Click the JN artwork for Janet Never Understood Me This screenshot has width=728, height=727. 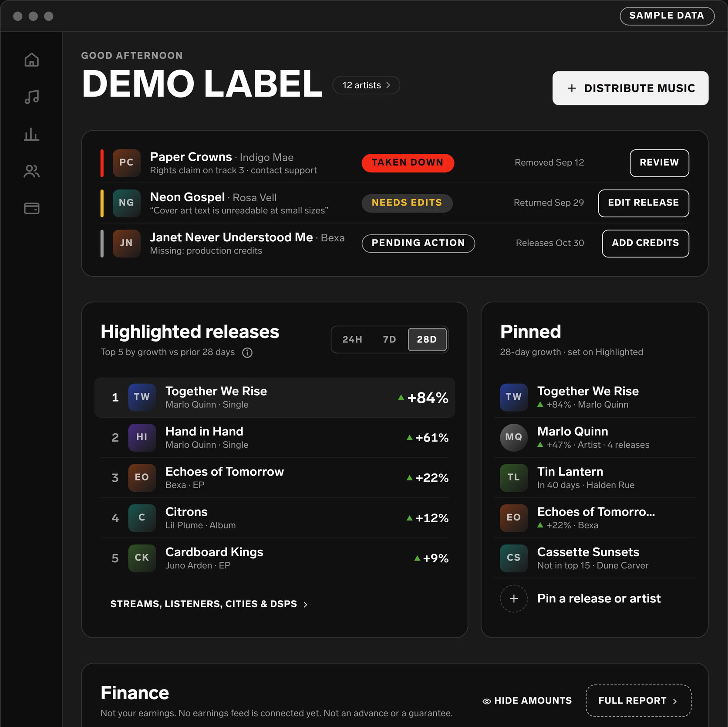[126, 243]
